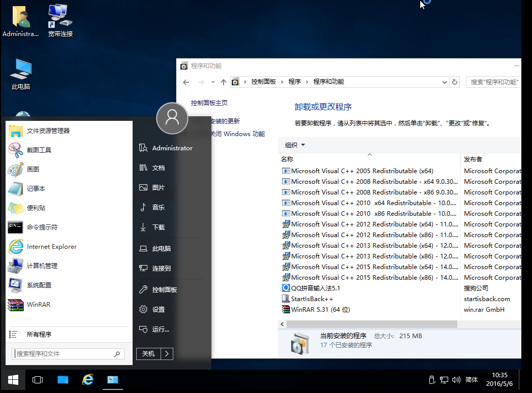This screenshot has width=532, height=393.
Task: Open the 宽带连接 desktop shortcut
Action: 60,20
